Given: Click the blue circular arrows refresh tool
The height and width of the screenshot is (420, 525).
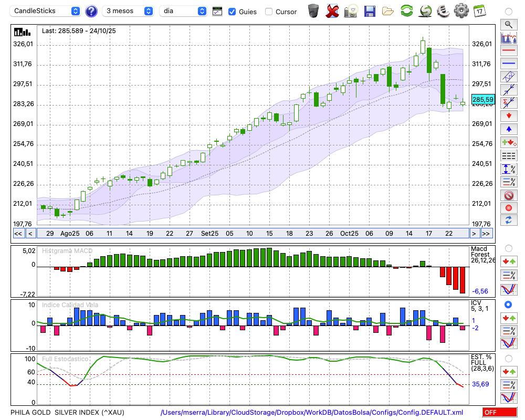Looking at the screenshot, I should coord(509,220).
